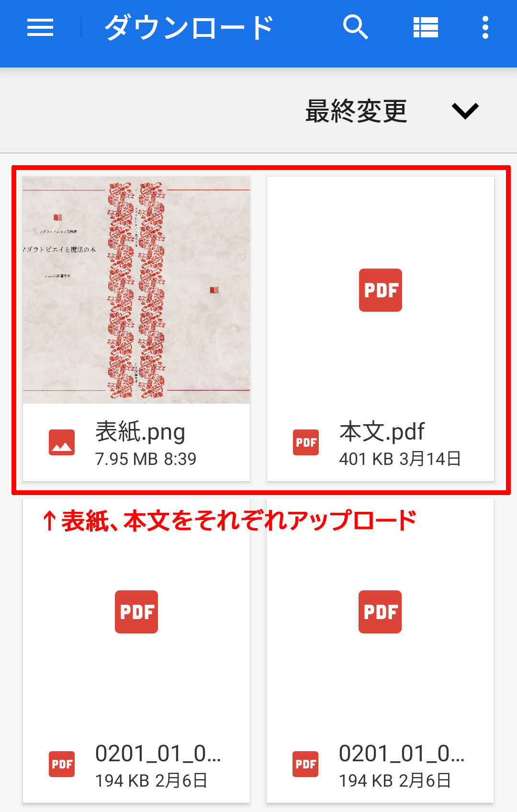
Task: Select right 0201_01_0… file name
Action: (x=402, y=754)
